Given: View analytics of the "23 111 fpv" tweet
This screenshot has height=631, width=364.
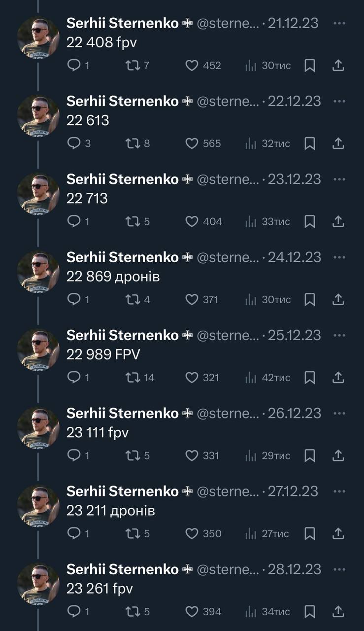Looking at the screenshot, I should point(251,456).
